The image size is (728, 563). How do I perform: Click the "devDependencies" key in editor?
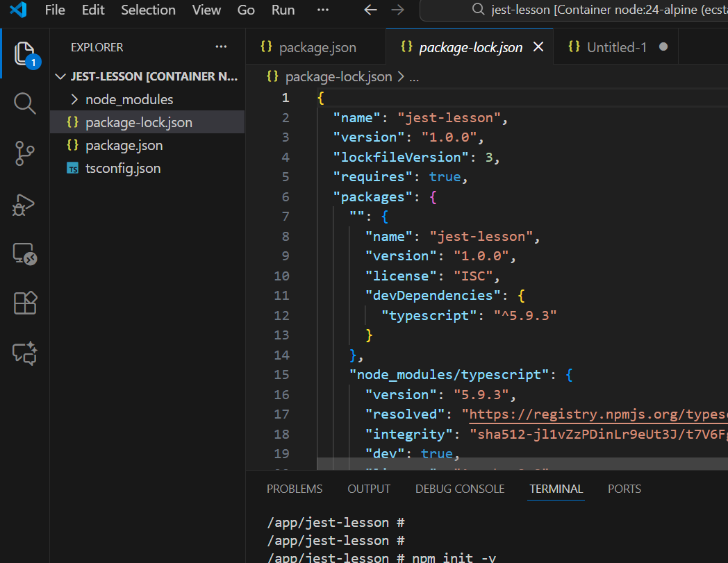433,295
